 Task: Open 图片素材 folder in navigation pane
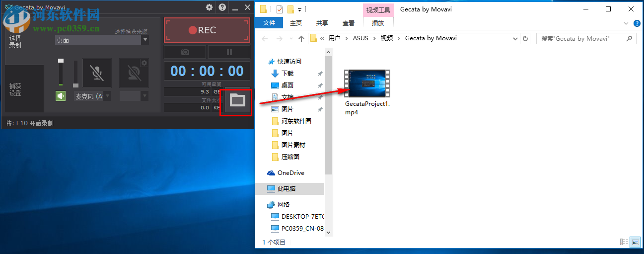tap(293, 145)
